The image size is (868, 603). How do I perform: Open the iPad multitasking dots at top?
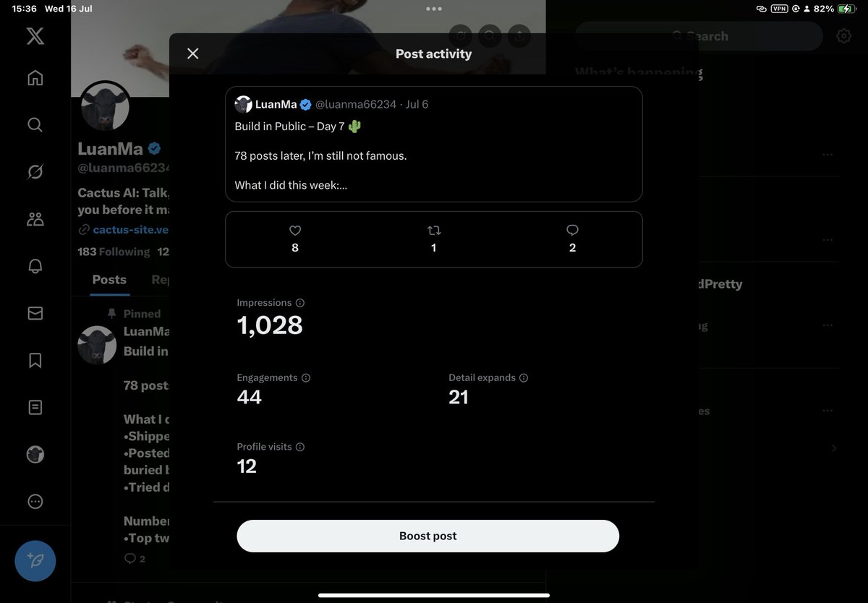click(x=434, y=9)
